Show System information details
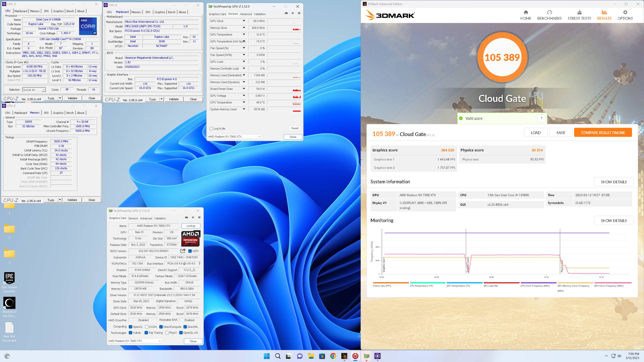The width and height of the screenshot is (644, 362). 614,182
